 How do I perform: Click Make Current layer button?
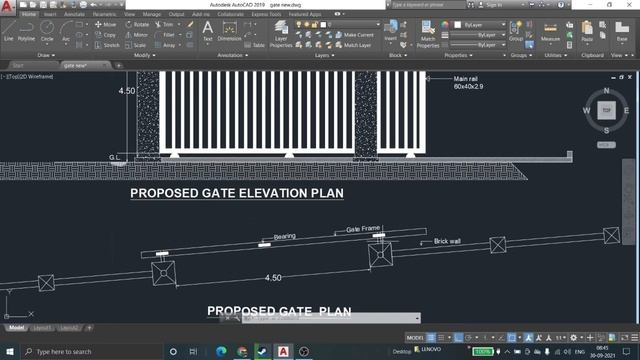354,35
